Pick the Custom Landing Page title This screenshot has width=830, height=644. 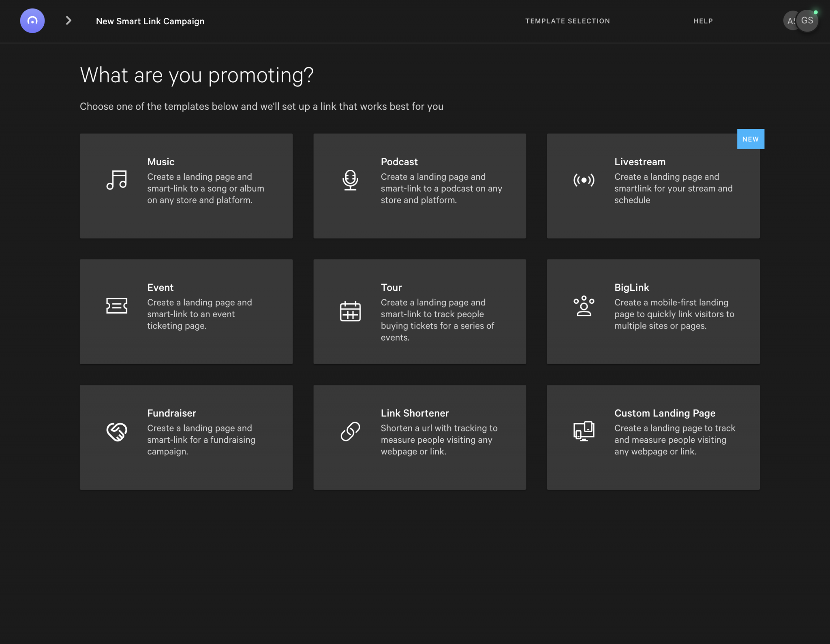(665, 413)
